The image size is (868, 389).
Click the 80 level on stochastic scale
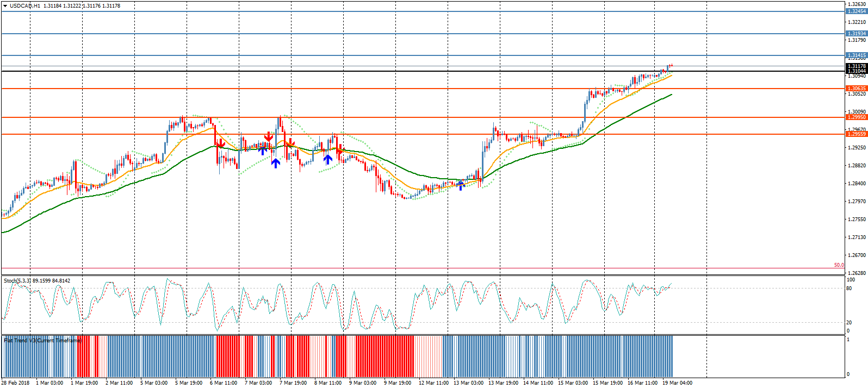[849, 288]
